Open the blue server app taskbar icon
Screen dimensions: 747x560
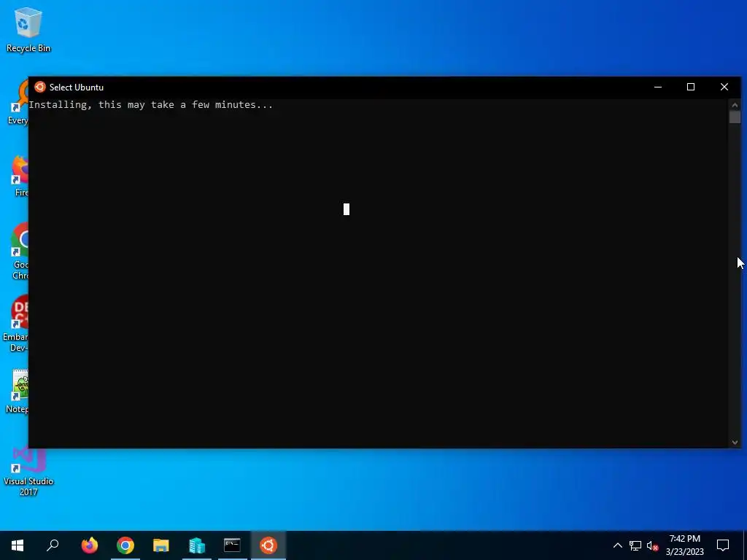(197, 545)
